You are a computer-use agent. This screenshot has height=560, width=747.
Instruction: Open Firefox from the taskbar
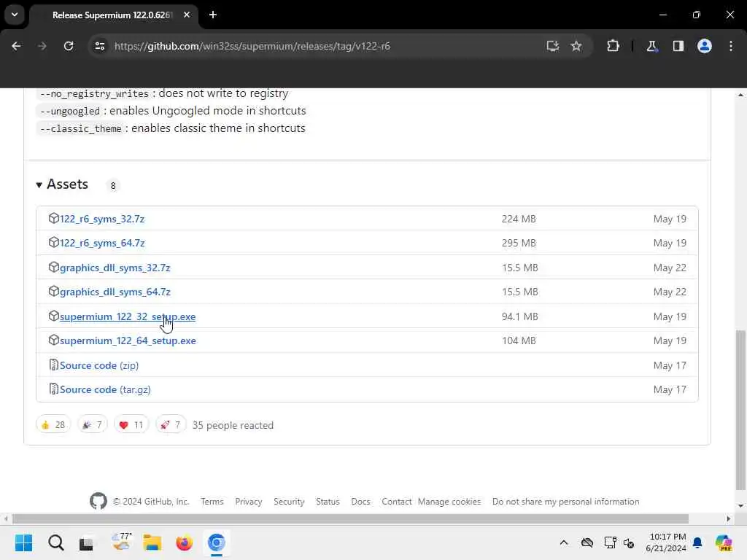click(185, 542)
